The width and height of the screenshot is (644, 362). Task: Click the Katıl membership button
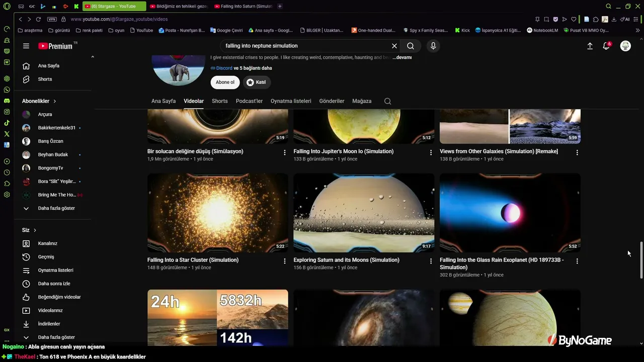[257, 82]
